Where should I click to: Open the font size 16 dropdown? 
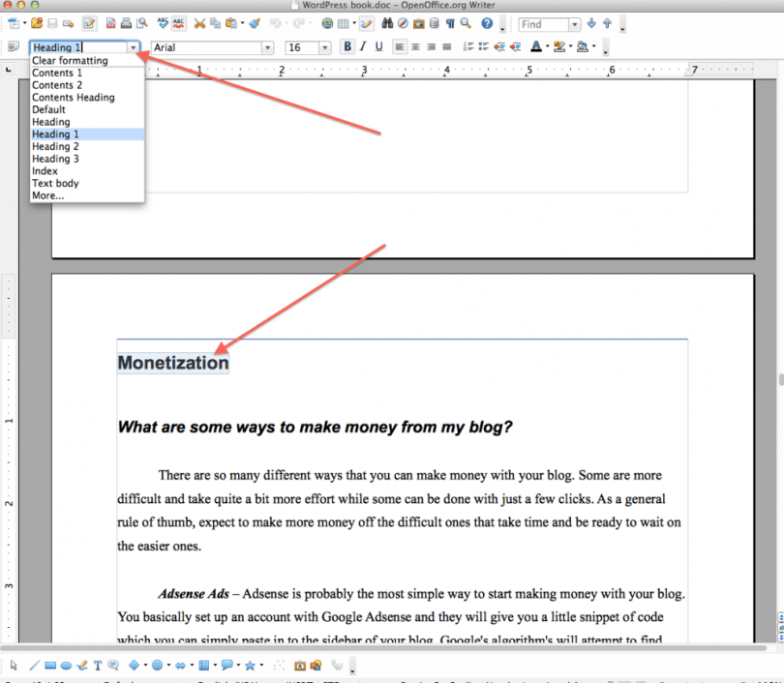pos(325,47)
